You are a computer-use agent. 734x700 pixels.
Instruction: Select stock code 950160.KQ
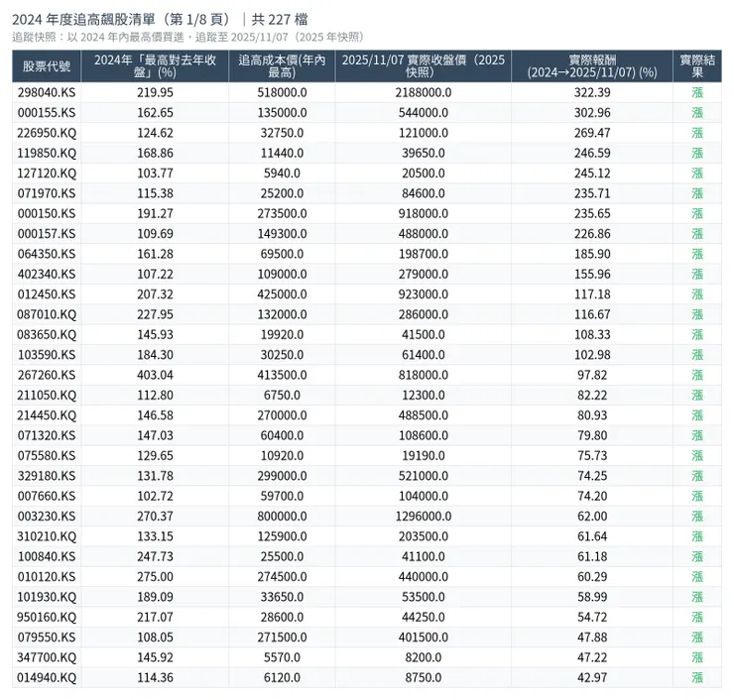(x=47, y=617)
